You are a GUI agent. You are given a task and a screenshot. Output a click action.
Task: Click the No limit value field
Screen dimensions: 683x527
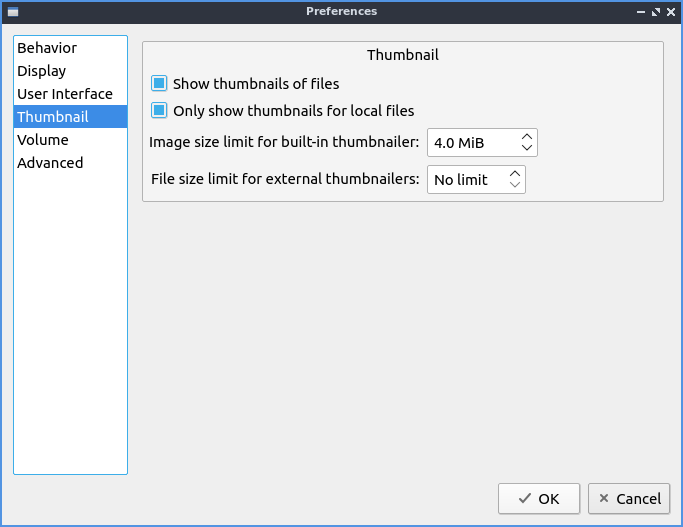(465, 180)
